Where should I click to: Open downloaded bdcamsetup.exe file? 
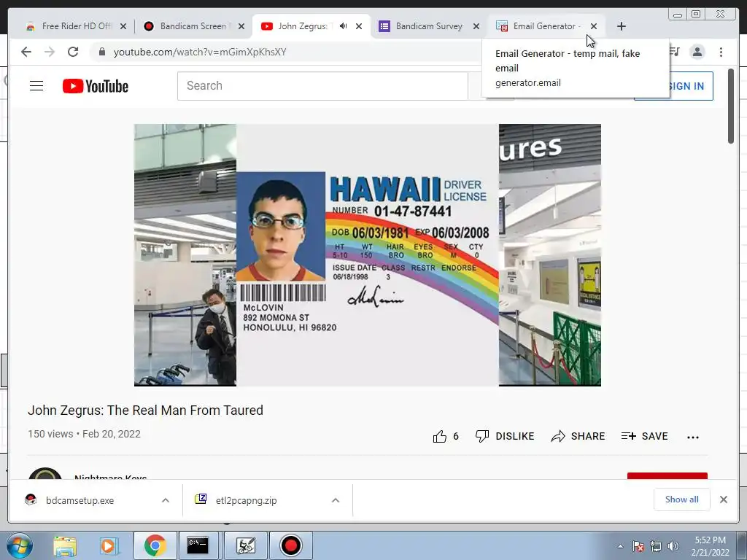pyautogui.click(x=80, y=500)
